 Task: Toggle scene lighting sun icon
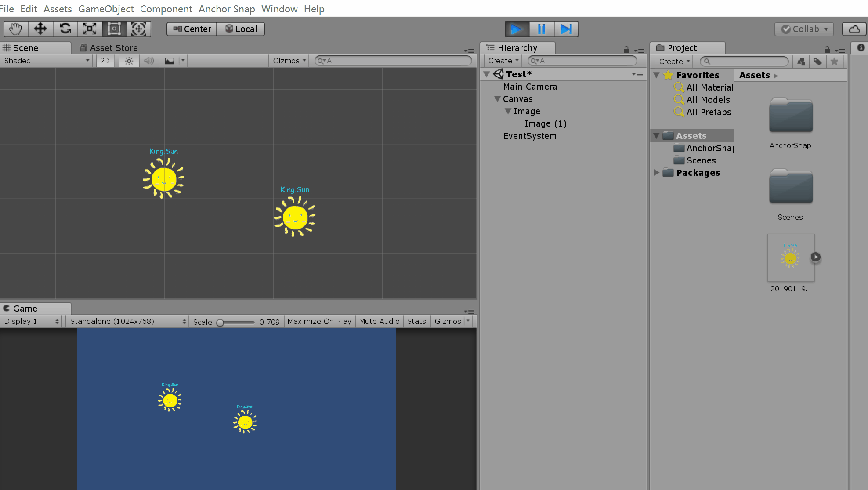[129, 61]
